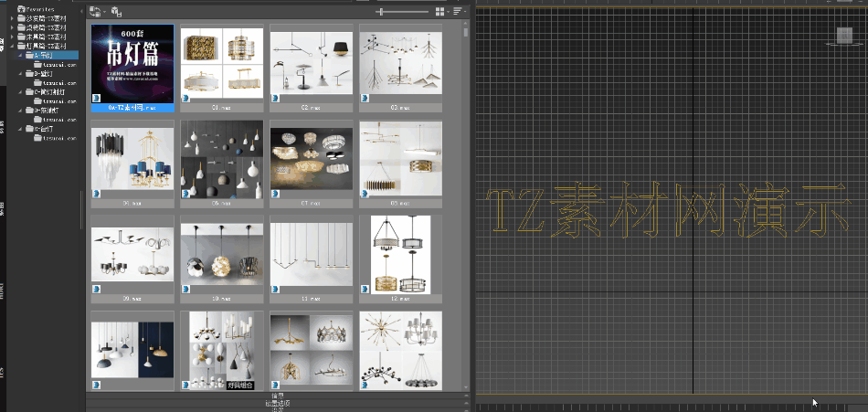Image resolution: width=868 pixels, height=412 pixels.
Task: Click the max file badge on 12.max
Action: tap(365, 286)
